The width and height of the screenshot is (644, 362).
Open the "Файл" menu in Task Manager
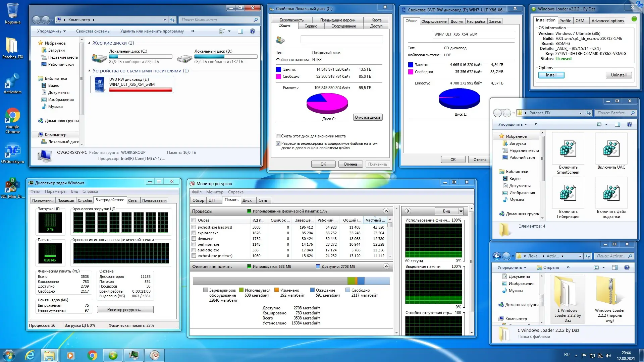35,191
